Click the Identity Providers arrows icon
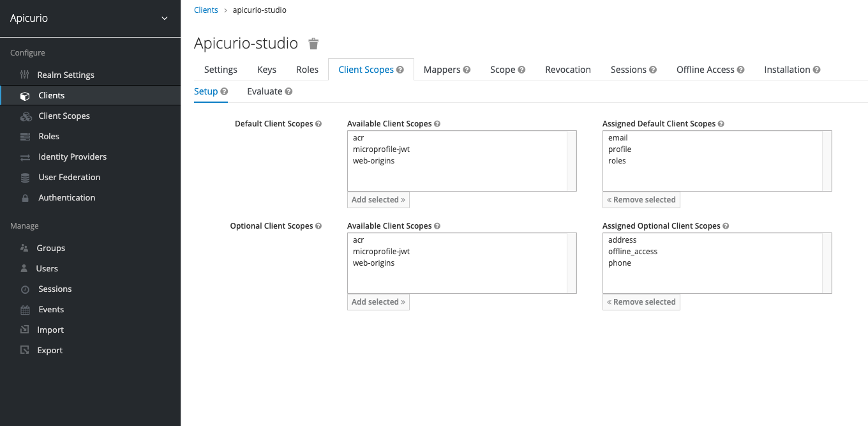 [x=26, y=157]
